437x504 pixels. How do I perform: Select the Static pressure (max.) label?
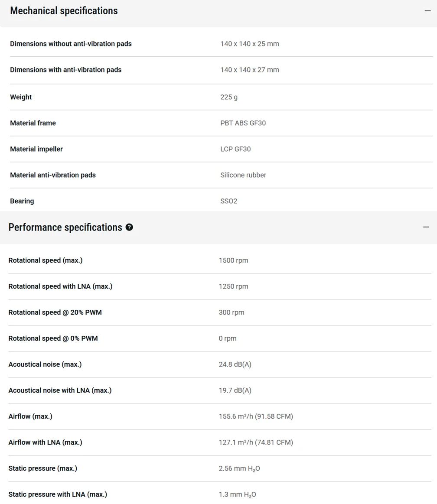[43, 468]
